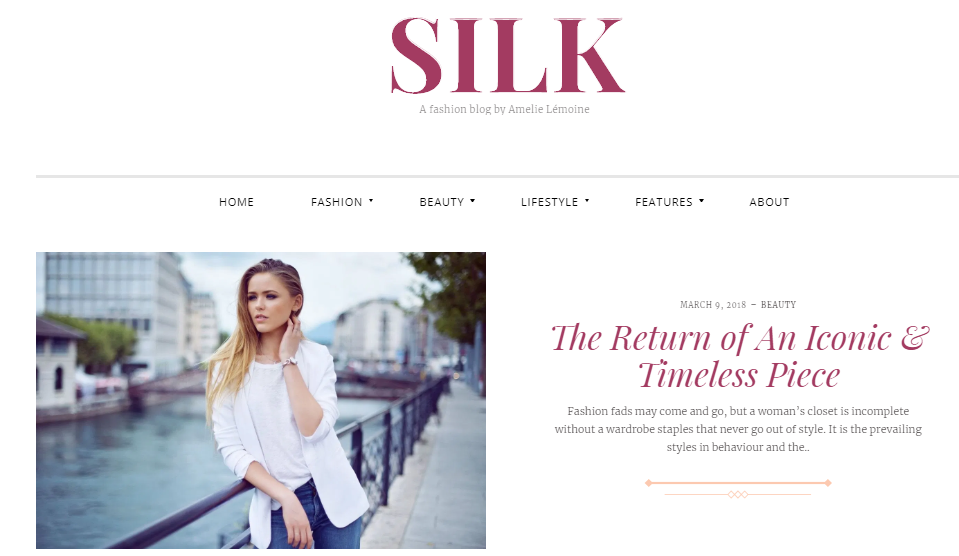The width and height of the screenshot is (959, 556).
Task: Click the diamond at the divider's left end
Action: 648,483
